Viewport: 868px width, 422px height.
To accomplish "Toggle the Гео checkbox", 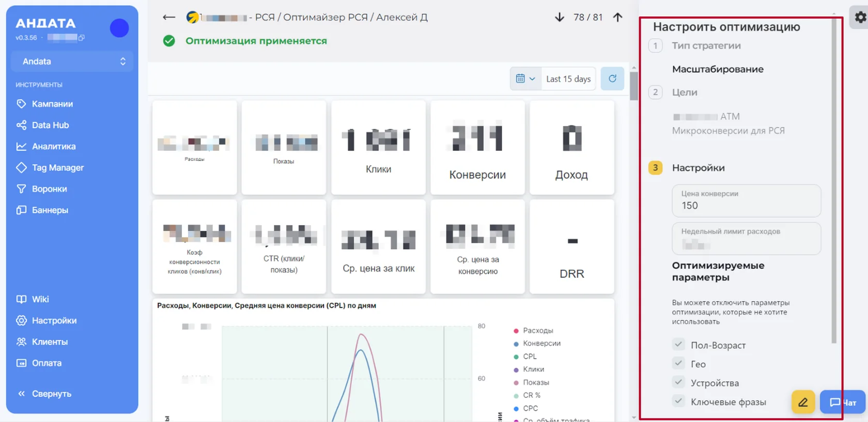I will coord(678,364).
